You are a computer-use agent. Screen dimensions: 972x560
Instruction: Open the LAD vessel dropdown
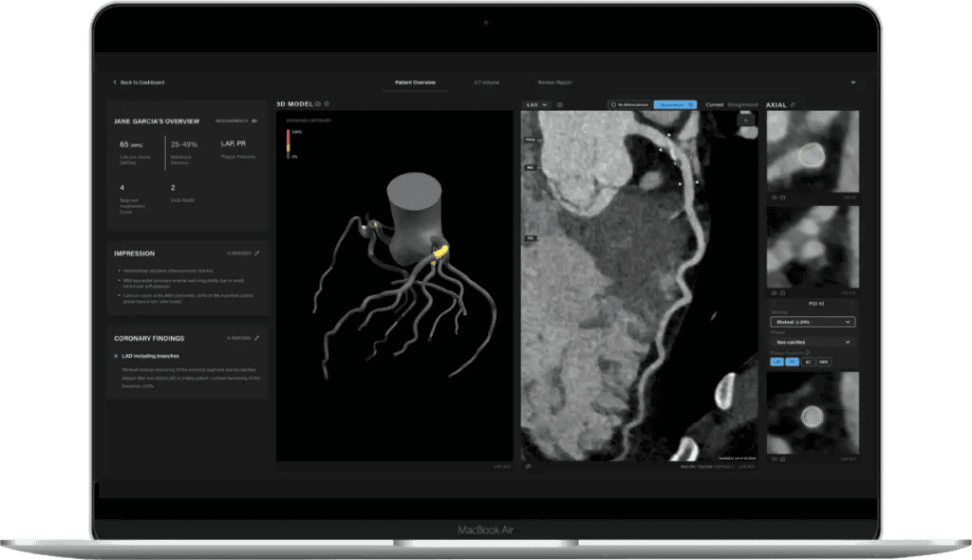536,104
